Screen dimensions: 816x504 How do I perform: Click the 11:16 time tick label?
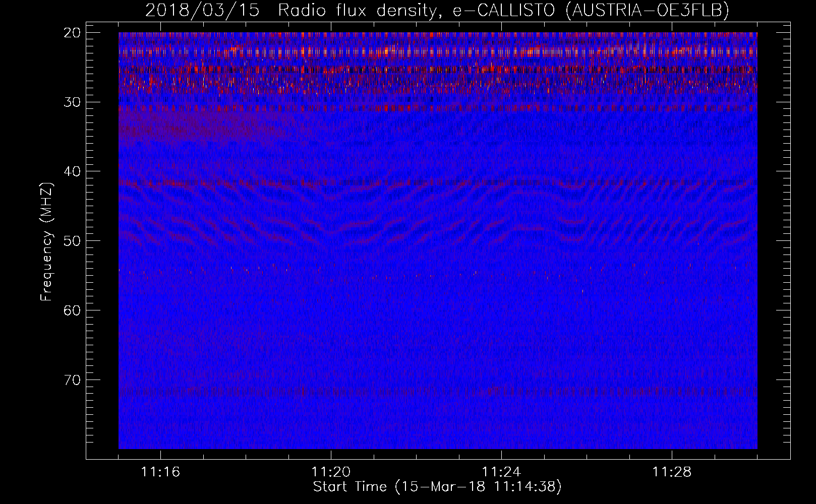[160, 472]
